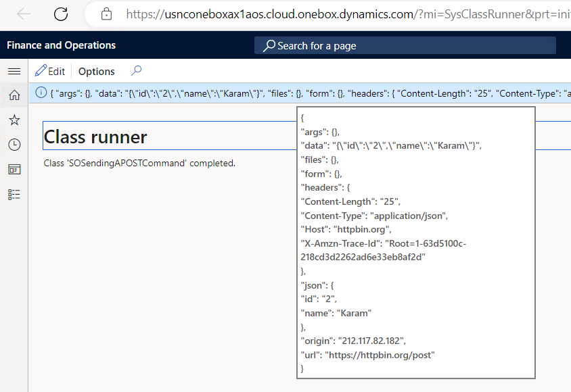Viewport: 571px width, 392px height.
Task: Click the "name": "Karam" line in popup
Action: coord(336,313)
